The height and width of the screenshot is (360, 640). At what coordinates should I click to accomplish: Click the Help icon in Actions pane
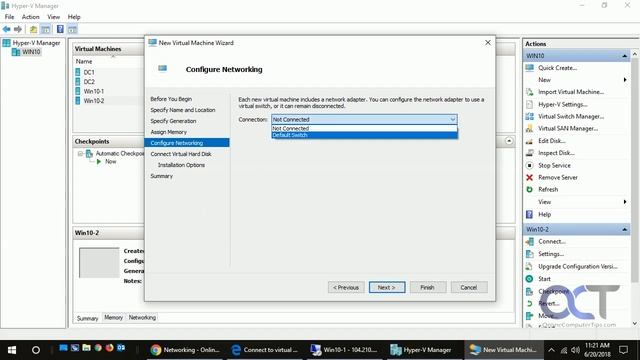click(x=529, y=214)
